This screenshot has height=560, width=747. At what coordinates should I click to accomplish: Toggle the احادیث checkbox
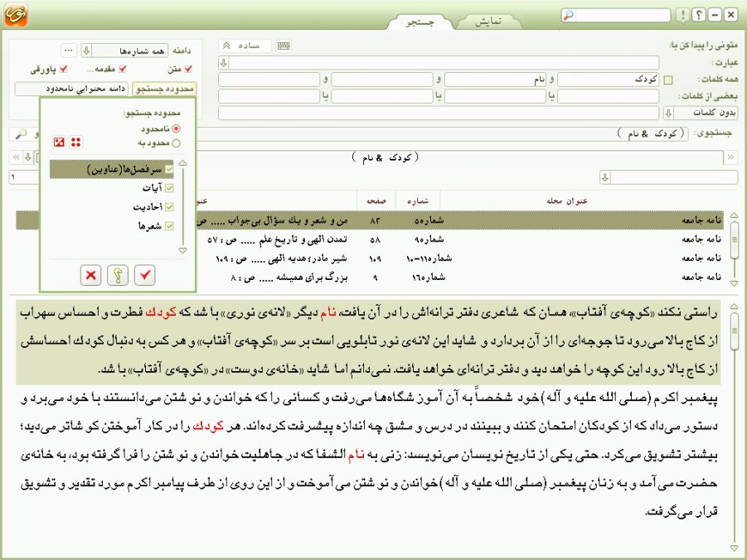point(169,207)
